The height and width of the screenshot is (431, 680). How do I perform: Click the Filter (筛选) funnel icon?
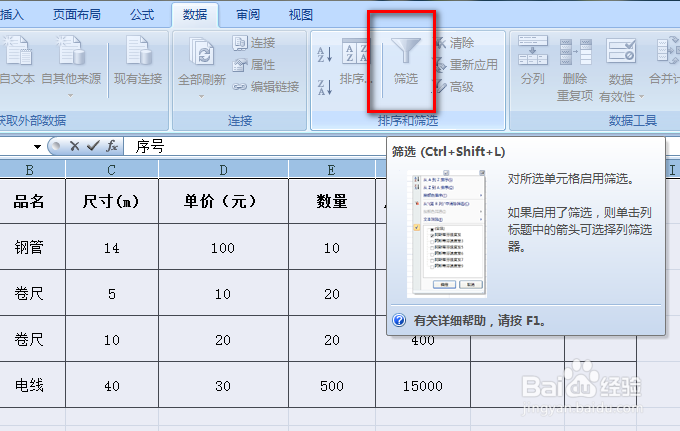tap(405, 52)
